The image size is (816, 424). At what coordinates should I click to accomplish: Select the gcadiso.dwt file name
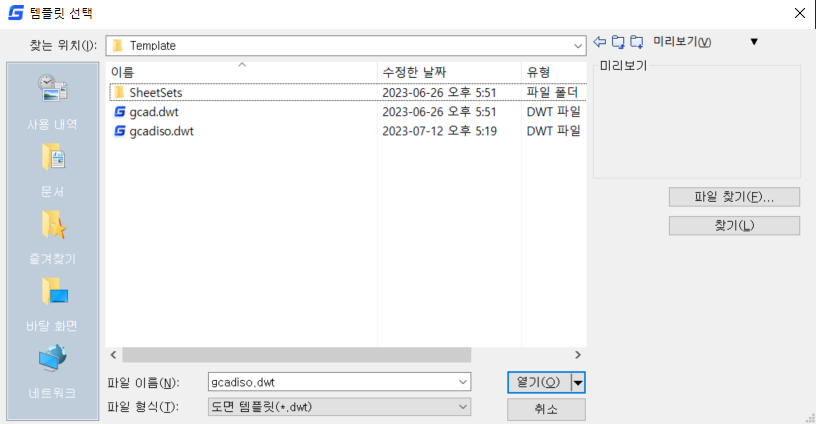161,131
